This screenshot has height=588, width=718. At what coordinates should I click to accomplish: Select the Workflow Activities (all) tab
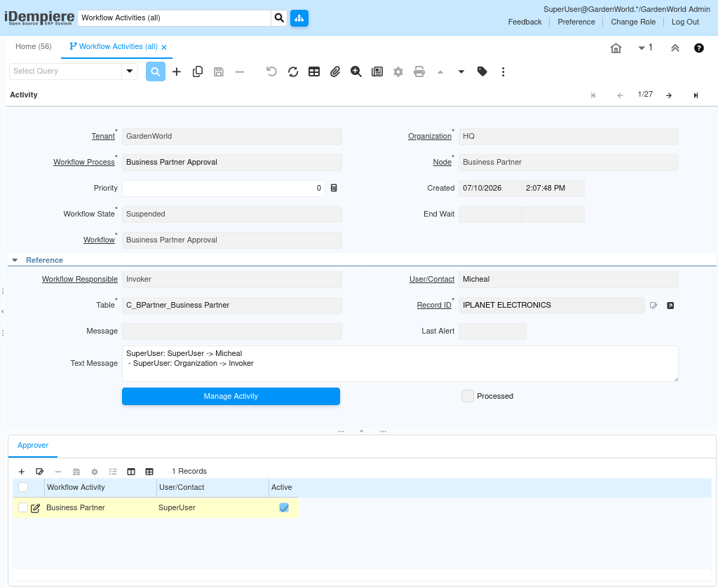tap(118, 47)
